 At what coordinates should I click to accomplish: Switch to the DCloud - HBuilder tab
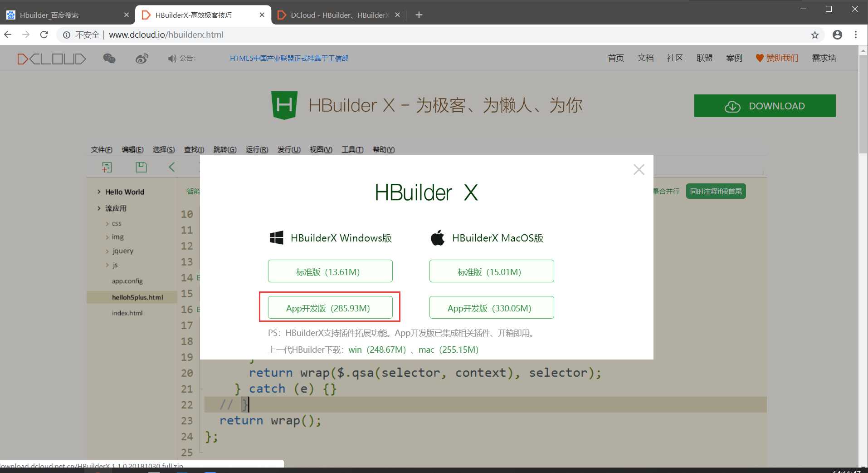click(339, 15)
